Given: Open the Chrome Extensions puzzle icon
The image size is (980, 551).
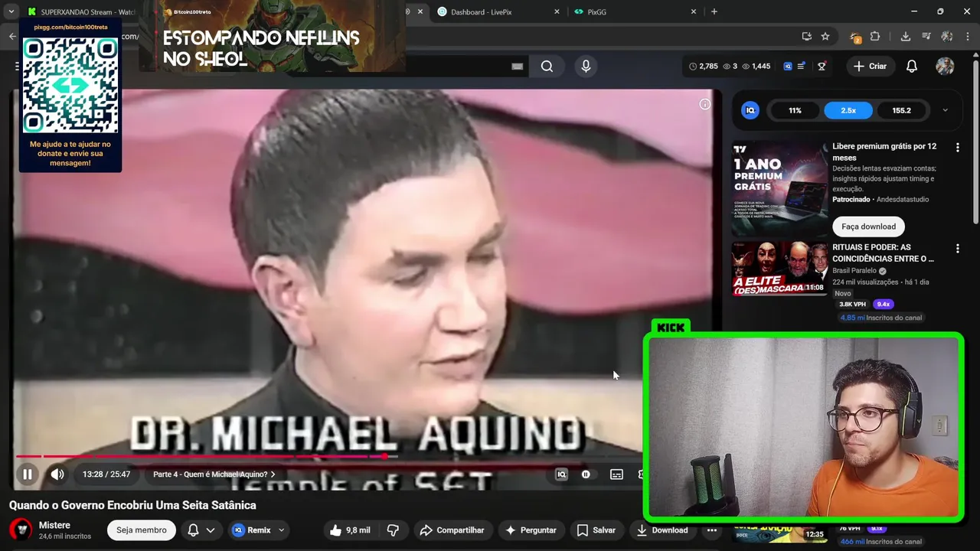Looking at the screenshot, I should tap(875, 36).
